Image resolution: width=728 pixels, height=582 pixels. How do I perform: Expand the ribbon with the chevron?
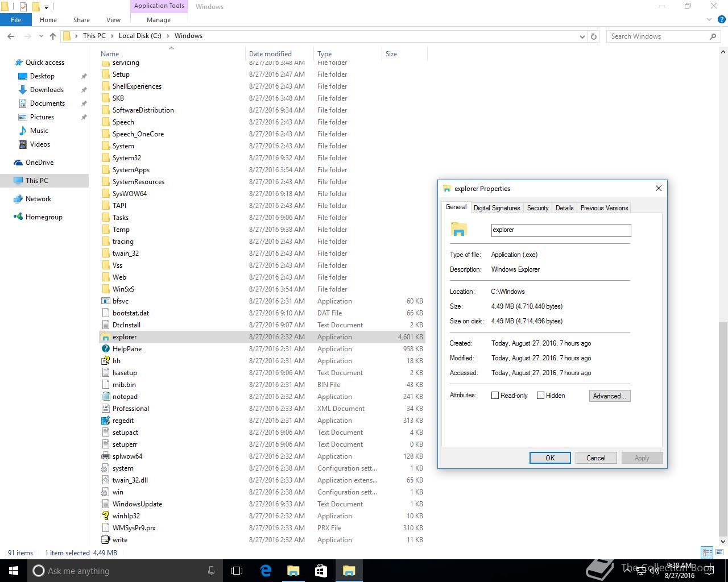709,19
